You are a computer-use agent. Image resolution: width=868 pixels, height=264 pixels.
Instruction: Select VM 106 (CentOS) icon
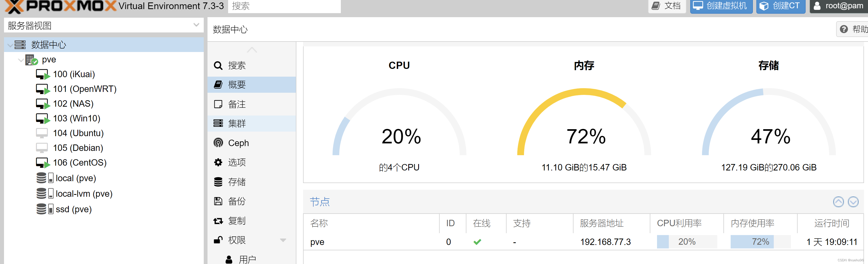pyautogui.click(x=43, y=163)
